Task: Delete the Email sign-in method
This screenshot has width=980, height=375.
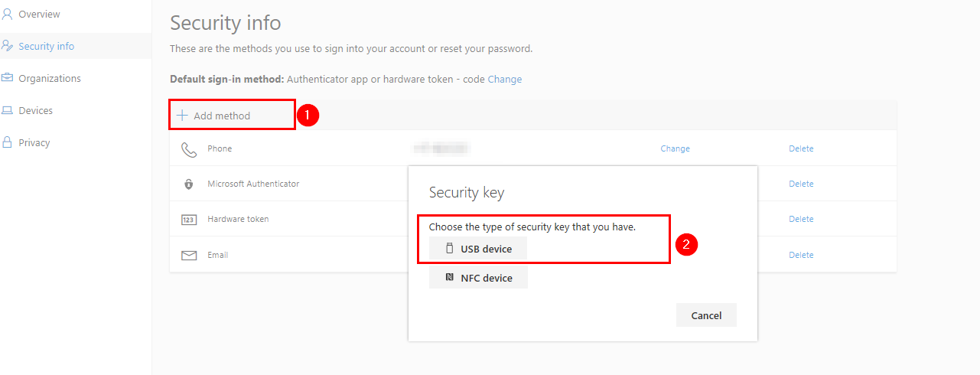Action: click(x=801, y=255)
